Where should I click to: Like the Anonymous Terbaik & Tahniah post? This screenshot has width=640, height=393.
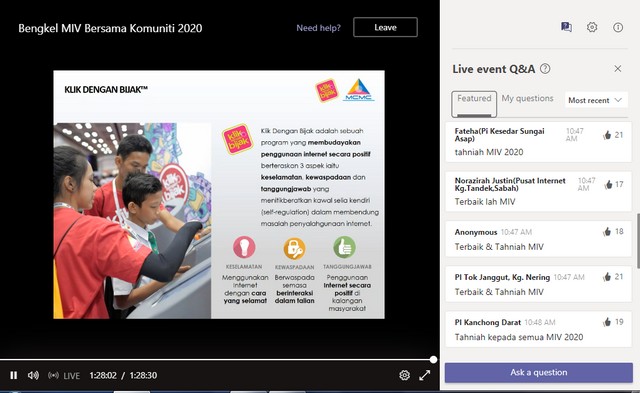coord(607,232)
